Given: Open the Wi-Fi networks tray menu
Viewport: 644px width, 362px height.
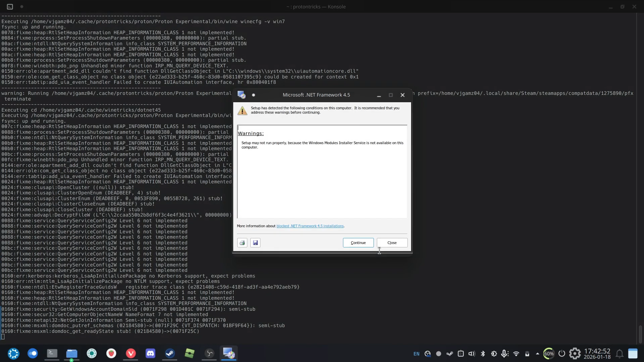Looking at the screenshot, I should coord(516,354).
